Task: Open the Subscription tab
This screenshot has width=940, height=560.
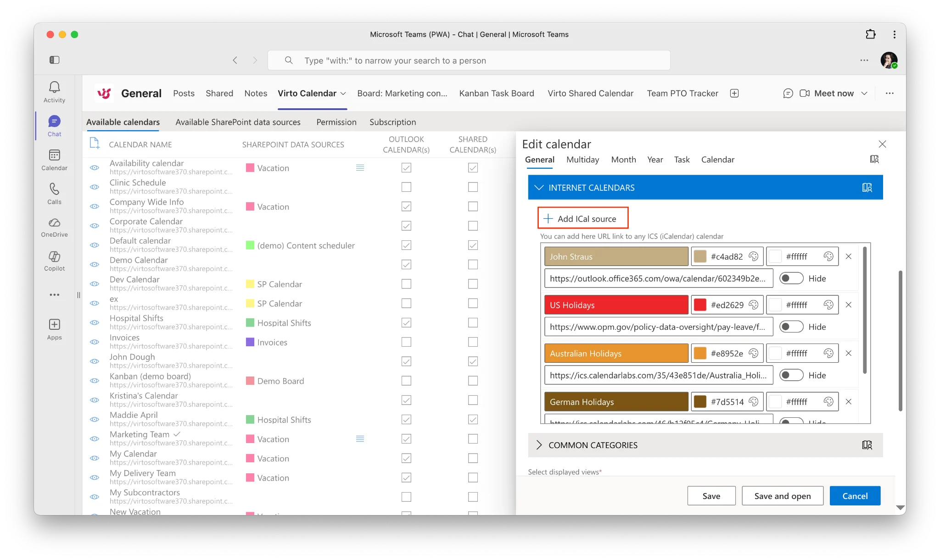Action: 392,122
